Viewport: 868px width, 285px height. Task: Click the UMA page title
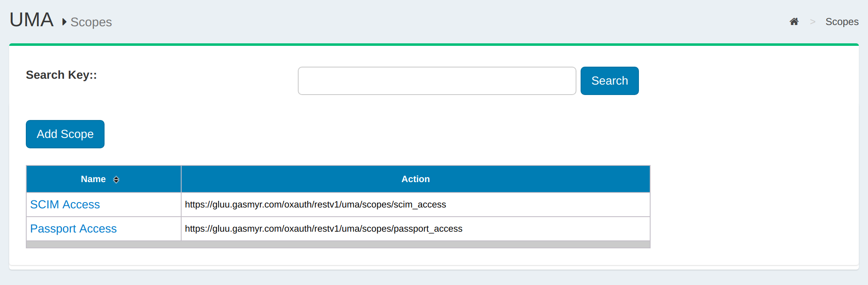(x=32, y=20)
